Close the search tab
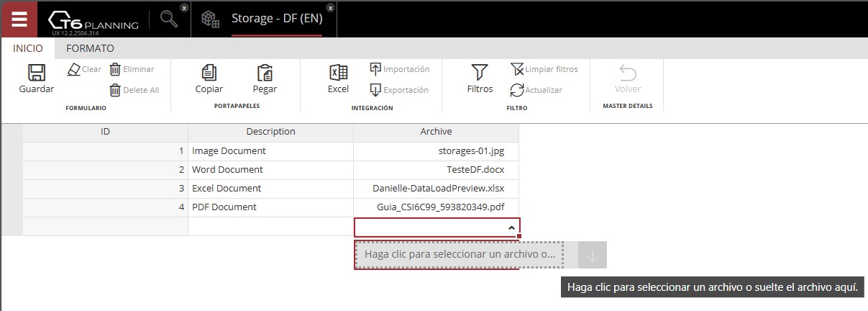The image size is (868, 311). point(184,8)
